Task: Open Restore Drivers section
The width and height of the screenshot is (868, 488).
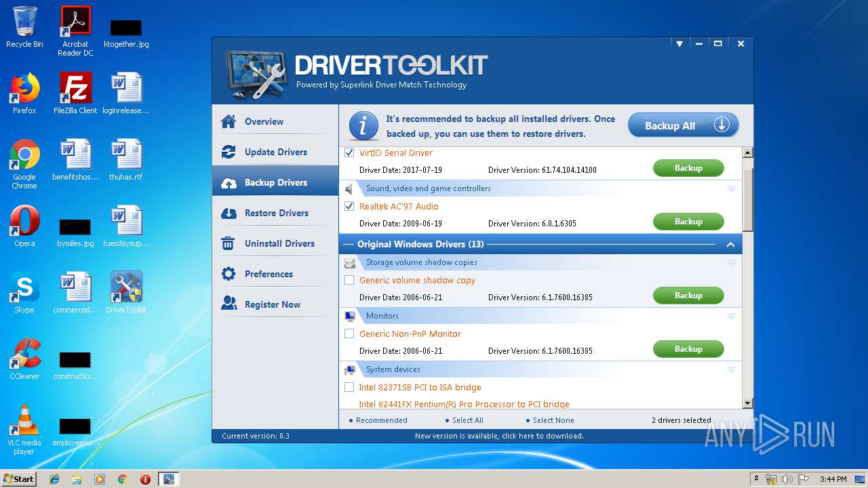Action: (x=275, y=213)
